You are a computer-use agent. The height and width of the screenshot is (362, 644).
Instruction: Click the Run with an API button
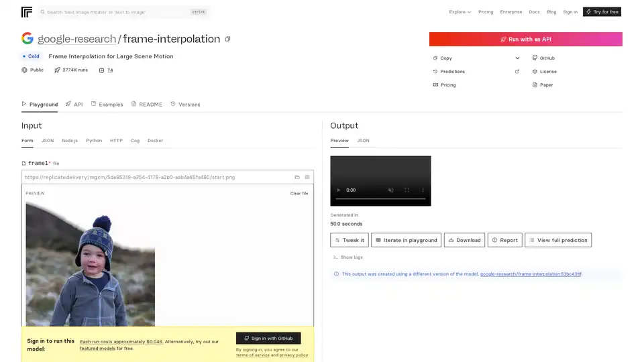(525, 40)
